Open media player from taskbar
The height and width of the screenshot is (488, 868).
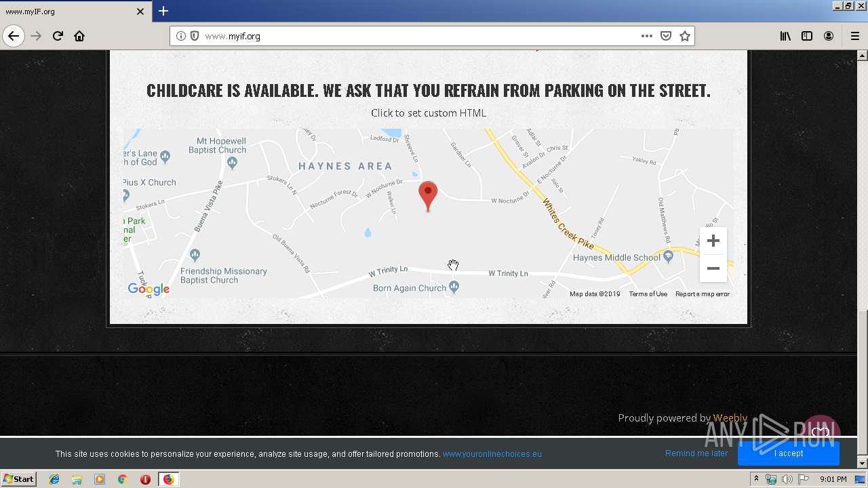(100, 479)
